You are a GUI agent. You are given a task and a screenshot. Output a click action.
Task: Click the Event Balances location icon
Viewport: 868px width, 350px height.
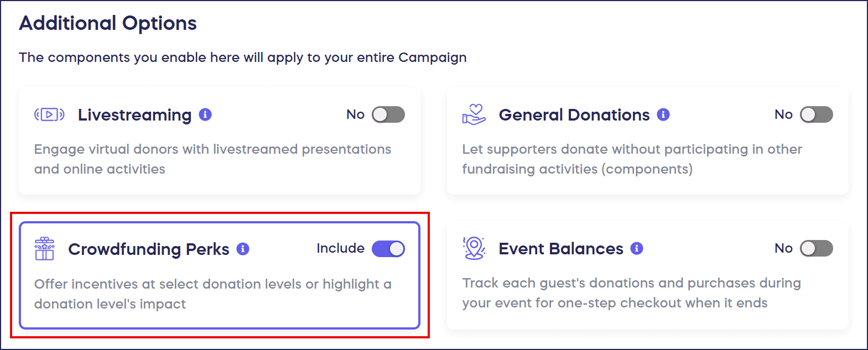[474, 248]
